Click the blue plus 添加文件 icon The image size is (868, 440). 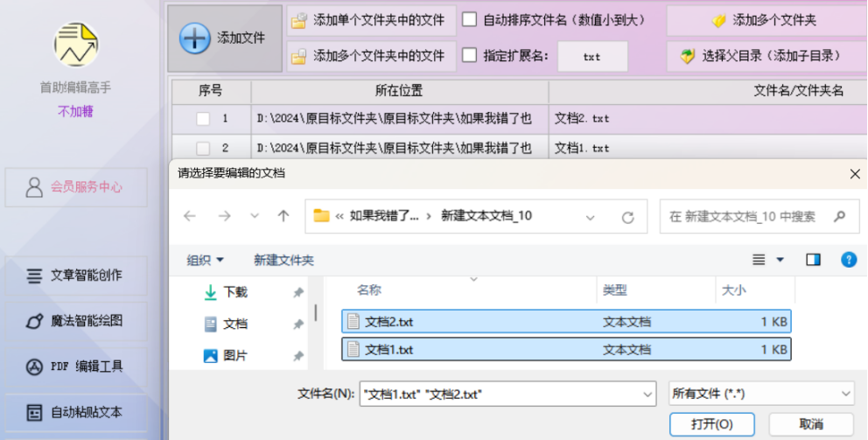pos(195,38)
